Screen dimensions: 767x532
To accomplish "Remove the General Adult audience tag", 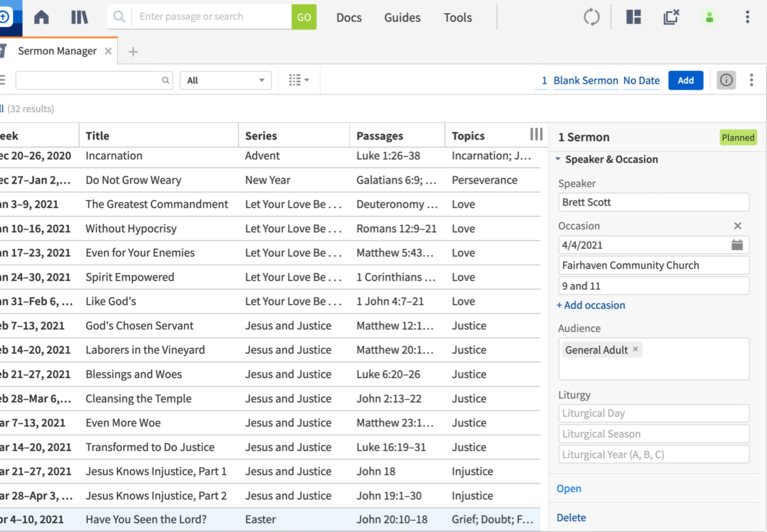I will tap(635, 350).
